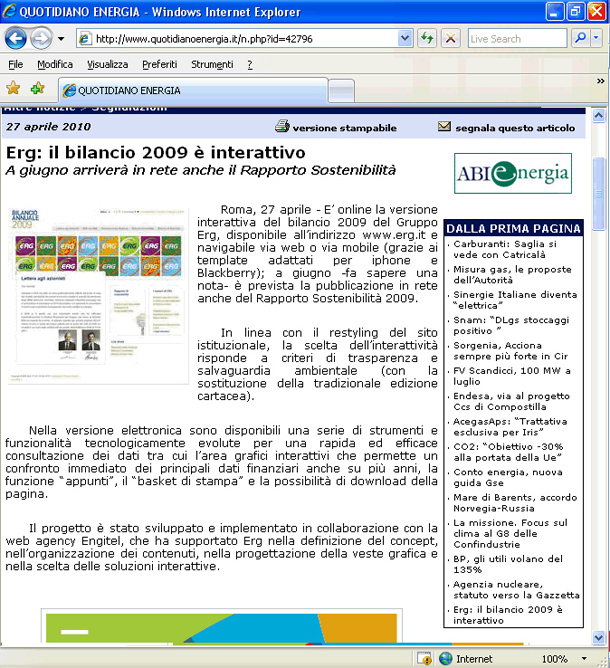The width and height of the screenshot is (610, 668).
Task: Open the Favorites Center star icon
Action: pyautogui.click(x=13, y=89)
